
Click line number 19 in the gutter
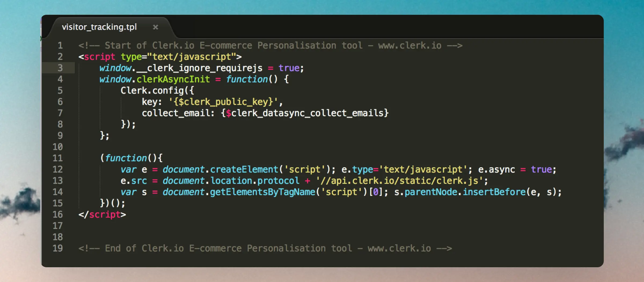(x=57, y=248)
